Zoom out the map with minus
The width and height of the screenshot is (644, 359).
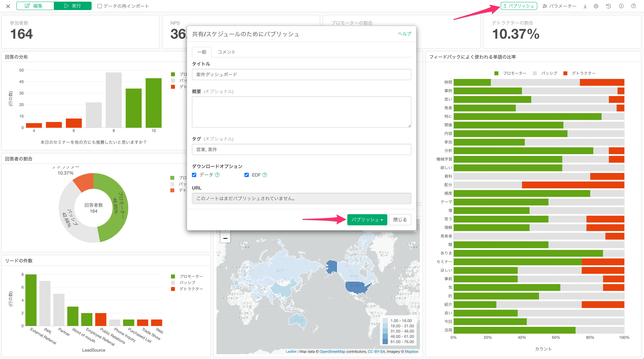(225, 238)
